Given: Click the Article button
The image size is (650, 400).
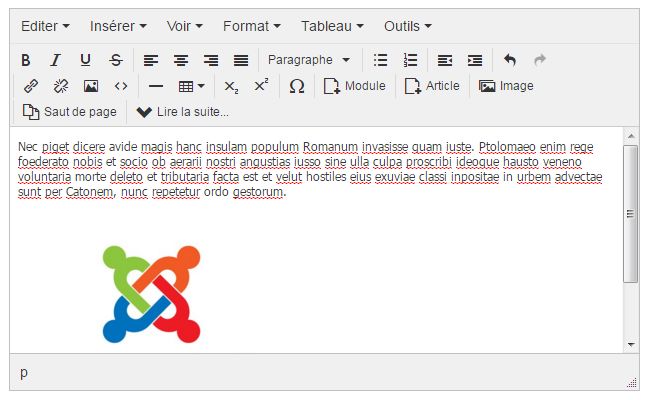Looking at the screenshot, I should click(432, 86).
